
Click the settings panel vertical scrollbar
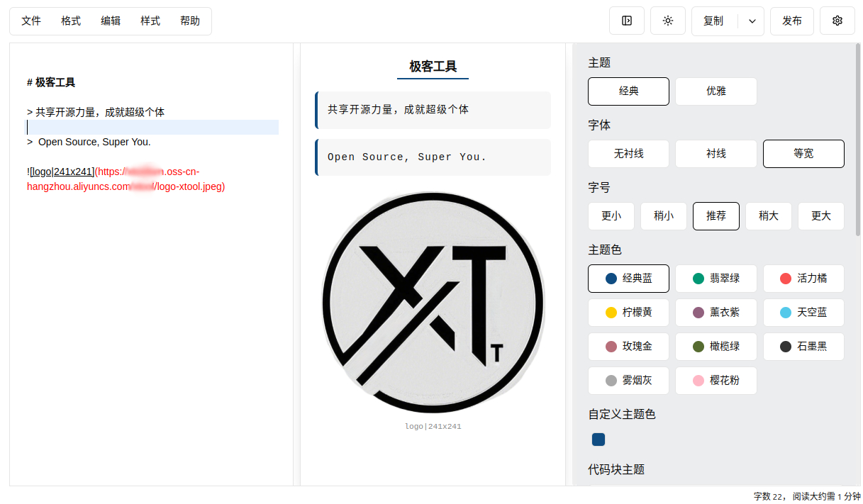[x=857, y=142]
